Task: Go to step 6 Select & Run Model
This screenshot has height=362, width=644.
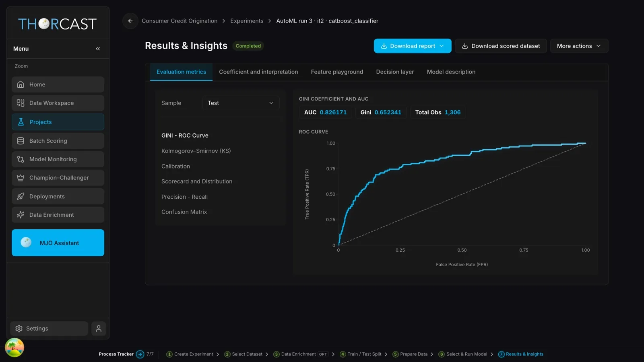Action: point(463,354)
